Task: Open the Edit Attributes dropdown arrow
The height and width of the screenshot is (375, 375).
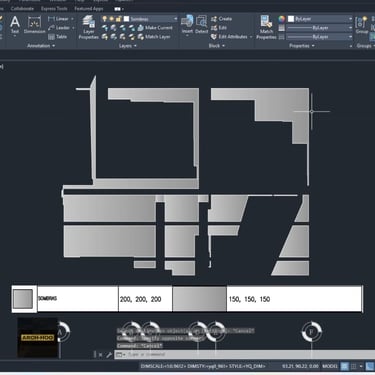Action: (251, 36)
